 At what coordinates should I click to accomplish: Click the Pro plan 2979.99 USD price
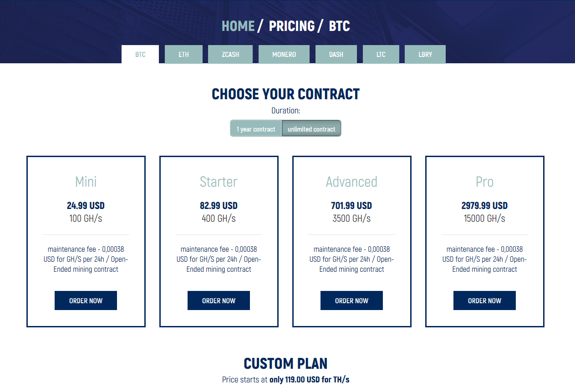pos(484,206)
